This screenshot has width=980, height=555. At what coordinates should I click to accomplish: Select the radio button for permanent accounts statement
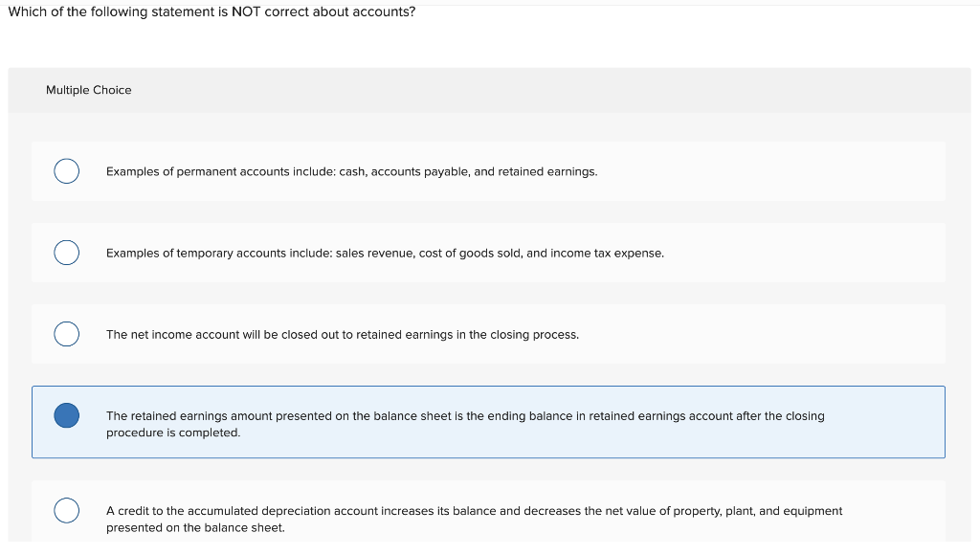click(66, 170)
